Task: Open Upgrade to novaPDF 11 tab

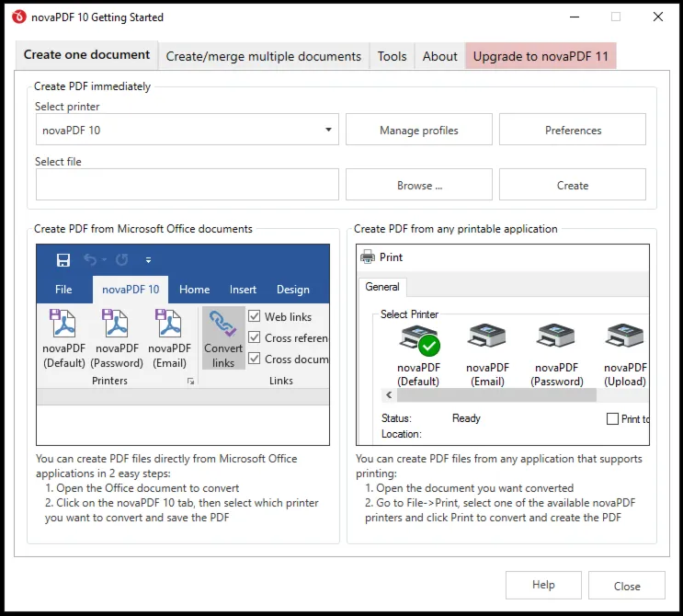Action: pos(541,56)
